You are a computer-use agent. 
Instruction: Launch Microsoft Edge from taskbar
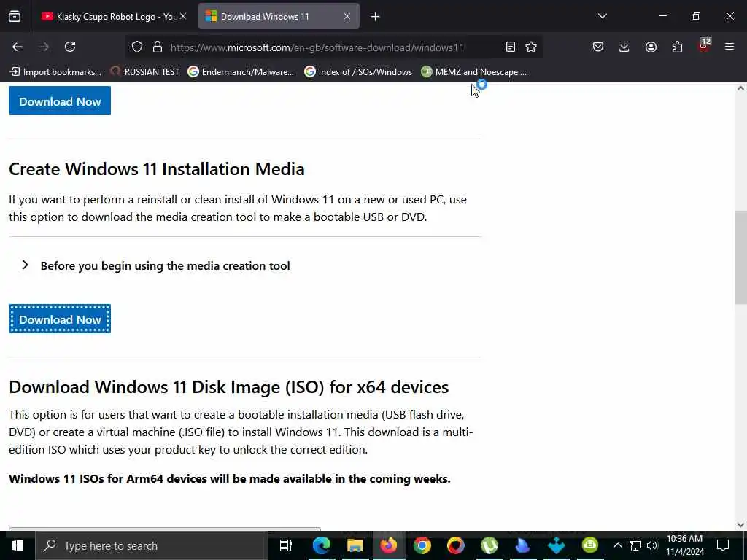coord(321,545)
